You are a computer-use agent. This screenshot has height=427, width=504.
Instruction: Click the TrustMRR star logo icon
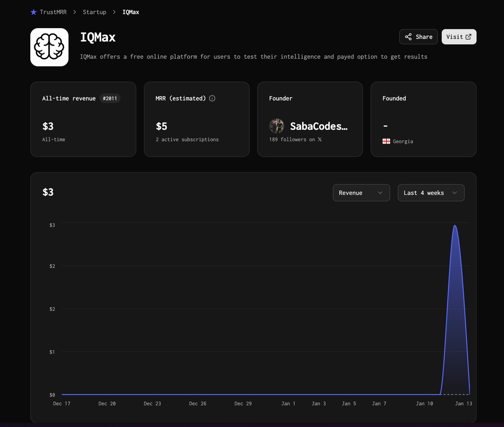click(x=34, y=12)
